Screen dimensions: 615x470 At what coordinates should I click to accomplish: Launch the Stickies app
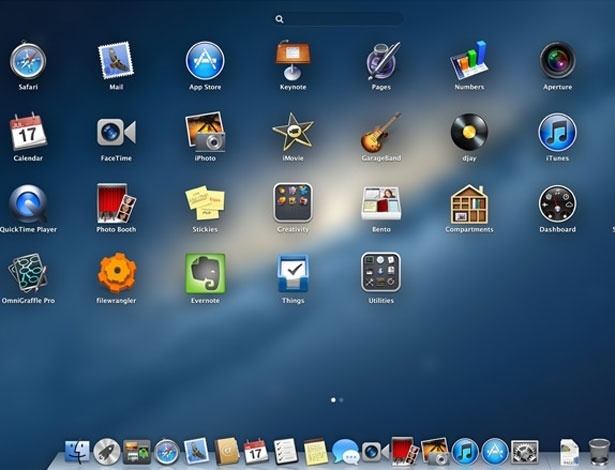click(205, 203)
